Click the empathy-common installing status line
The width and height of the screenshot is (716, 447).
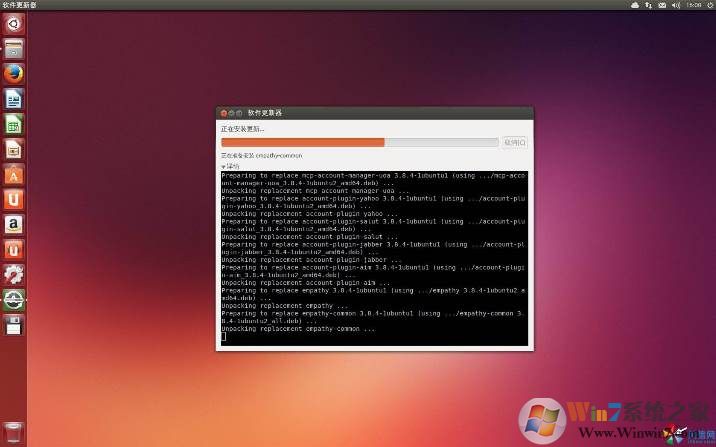262,156
